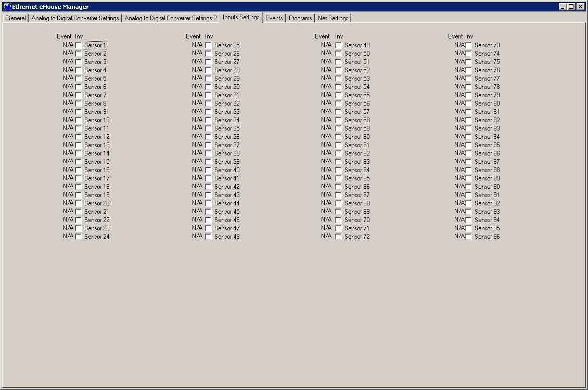
Task: Enable Inv checkbox for Sensor 49
Action: point(338,45)
